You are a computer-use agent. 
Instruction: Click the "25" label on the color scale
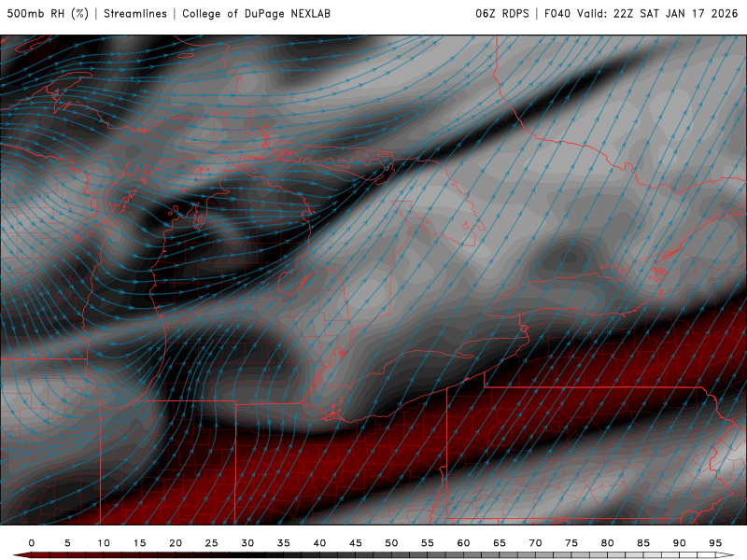pyautogui.click(x=212, y=543)
